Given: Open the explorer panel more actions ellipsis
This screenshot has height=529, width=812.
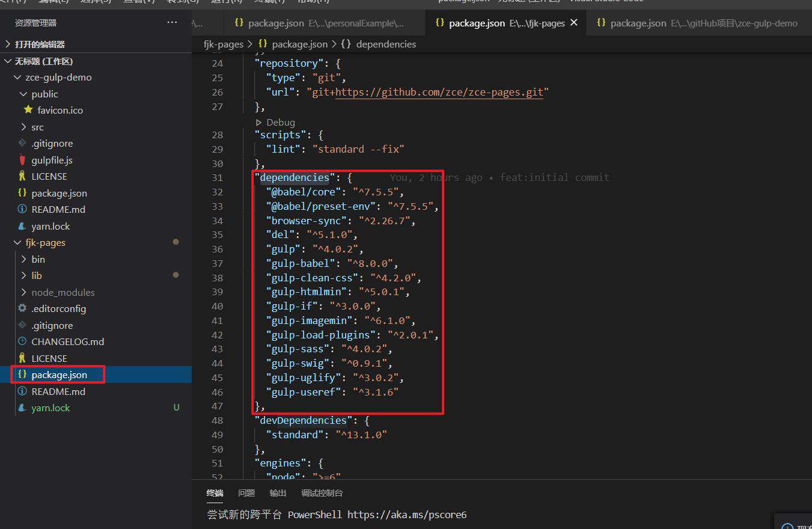Looking at the screenshot, I should coord(172,22).
